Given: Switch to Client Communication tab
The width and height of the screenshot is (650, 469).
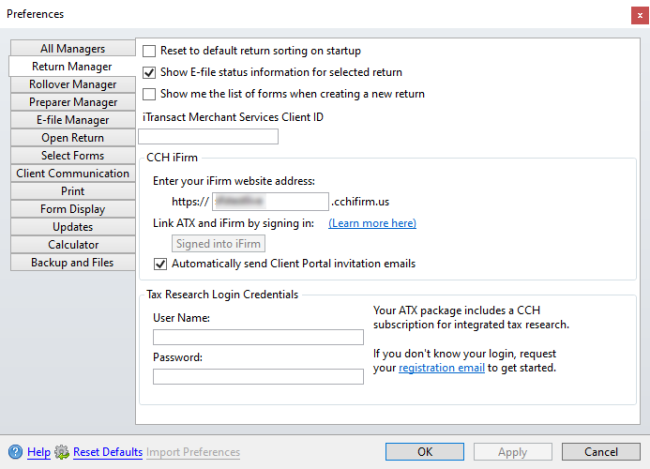Looking at the screenshot, I should [73, 173].
